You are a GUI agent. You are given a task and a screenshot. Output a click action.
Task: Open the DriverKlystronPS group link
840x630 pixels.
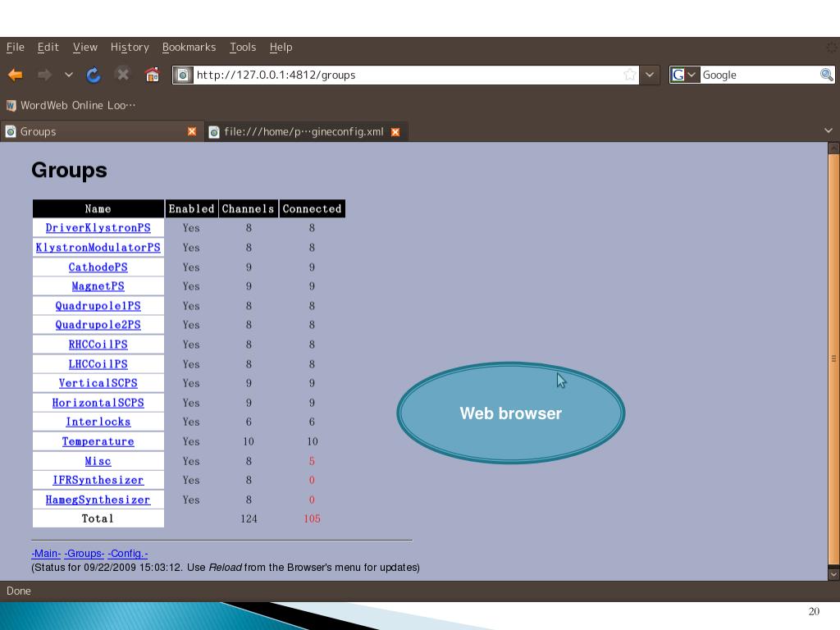tap(98, 228)
